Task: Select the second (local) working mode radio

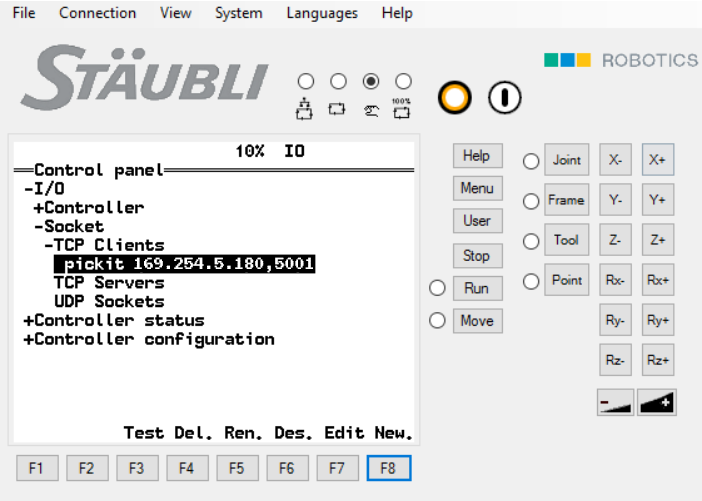Action: (338, 81)
